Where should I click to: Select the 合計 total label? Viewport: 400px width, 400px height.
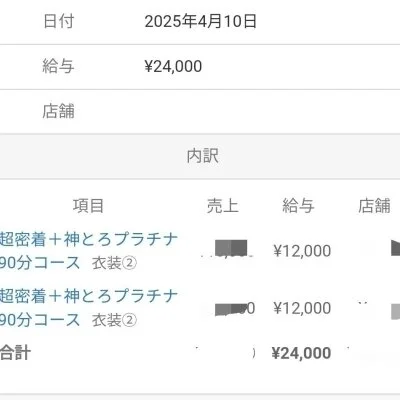click(15, 353)
